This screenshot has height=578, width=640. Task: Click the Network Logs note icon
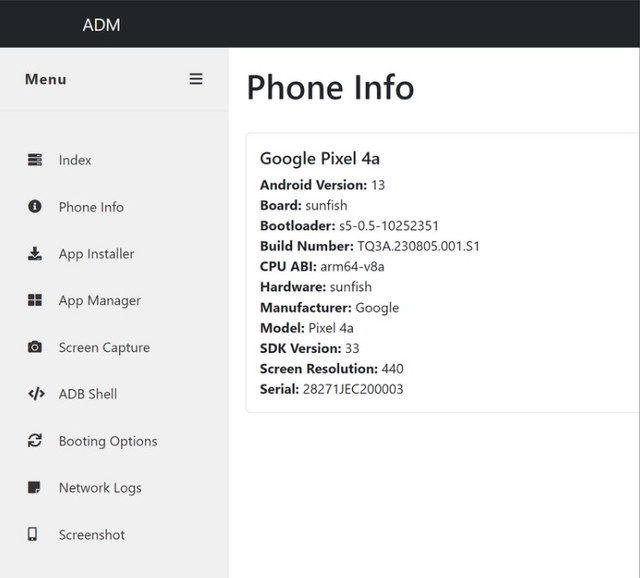click(34, 487)
